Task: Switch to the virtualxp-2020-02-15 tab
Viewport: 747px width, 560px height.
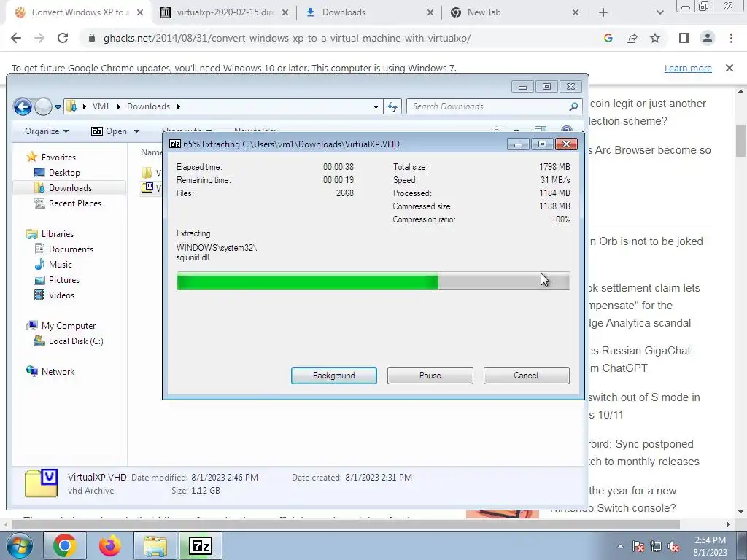Action: (225, 12)
